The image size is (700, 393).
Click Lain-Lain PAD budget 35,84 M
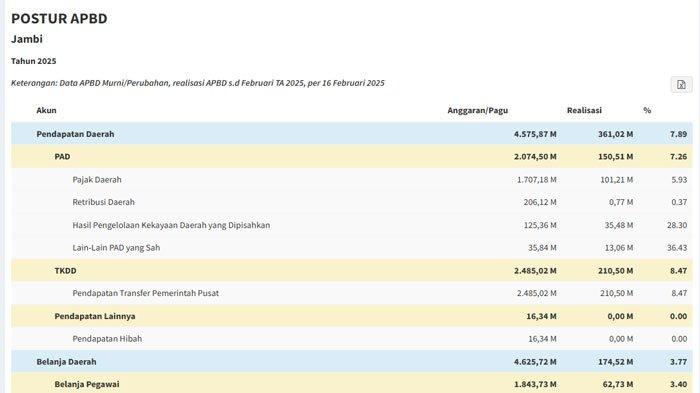(x=542, y=247)
